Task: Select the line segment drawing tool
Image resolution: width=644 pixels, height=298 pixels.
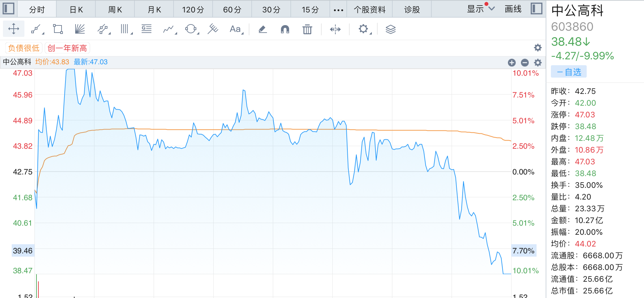Action: click(36, 29)
